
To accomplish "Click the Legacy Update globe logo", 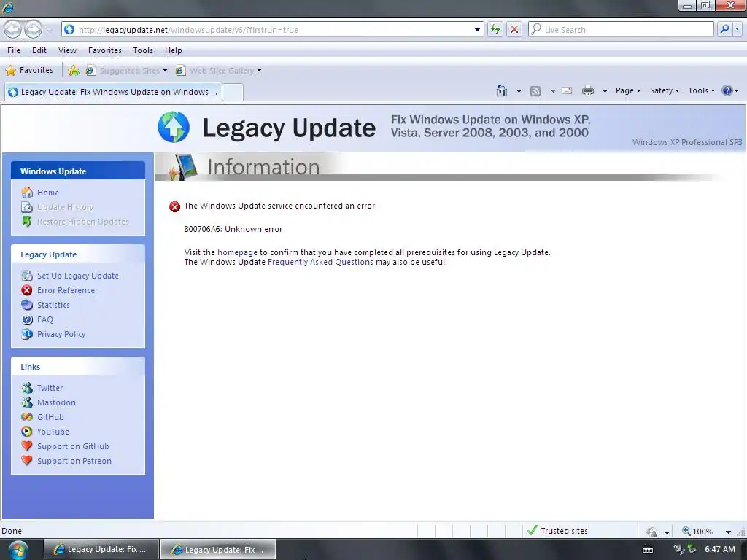I will 174,127.
